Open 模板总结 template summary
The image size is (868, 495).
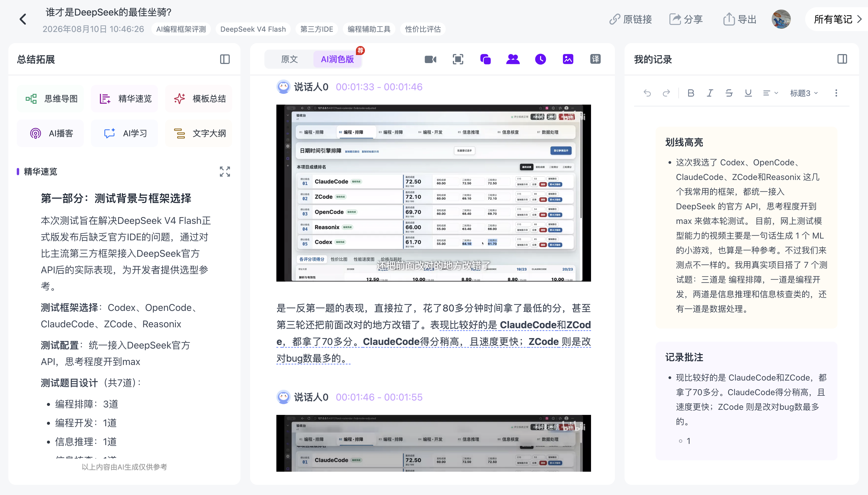(x=199, y=99)
